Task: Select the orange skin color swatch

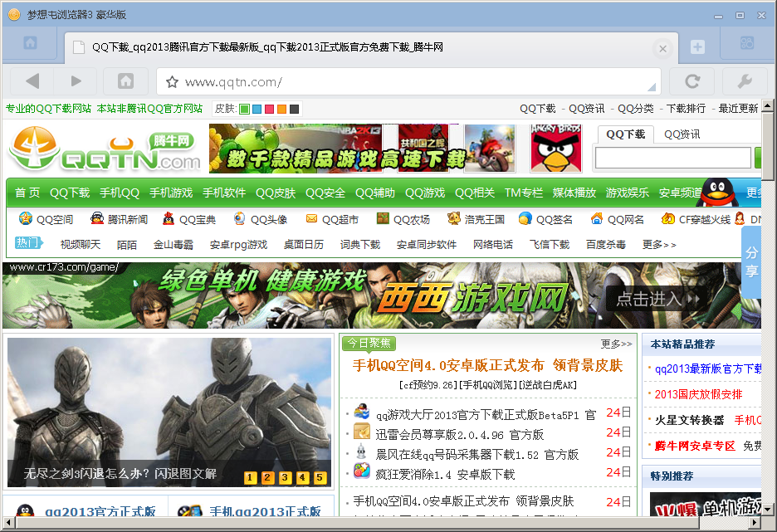Action: point(281,109)
